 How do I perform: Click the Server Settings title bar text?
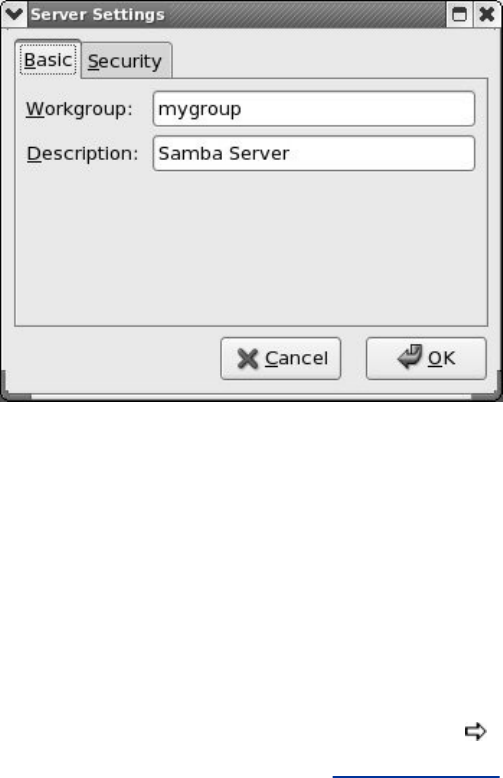[x=98, y=14]
